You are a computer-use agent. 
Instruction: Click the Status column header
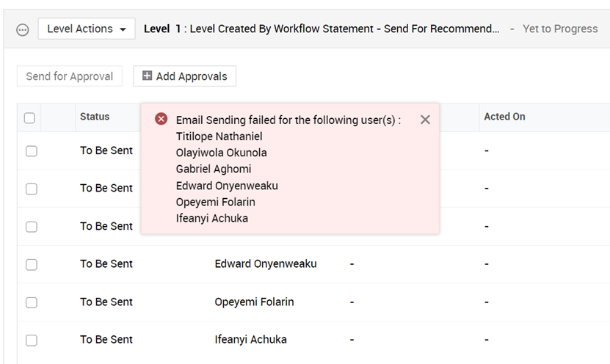tap(95, 117)
